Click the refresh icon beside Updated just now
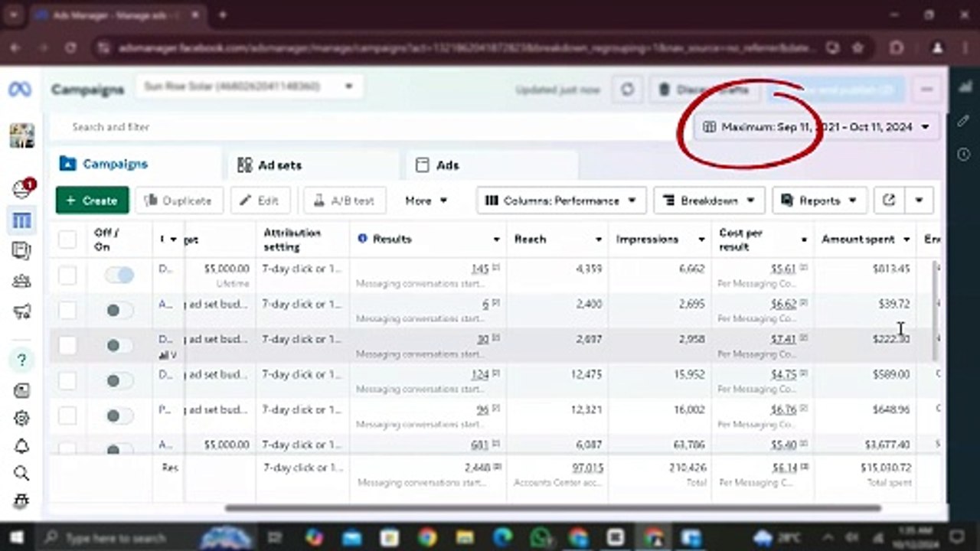The image size is (980, 551). click(628, 90)
